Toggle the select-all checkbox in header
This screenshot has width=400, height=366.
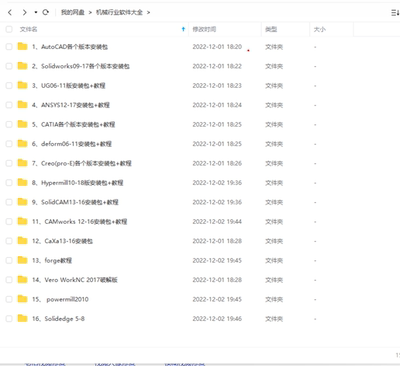(x=9, y=29)
